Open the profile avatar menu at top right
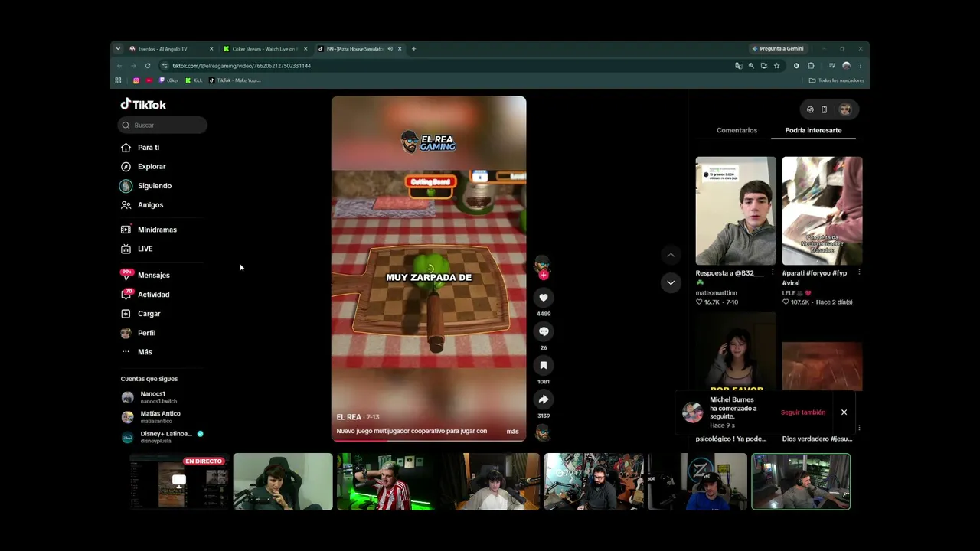980x551 pixels. [845, 110]
